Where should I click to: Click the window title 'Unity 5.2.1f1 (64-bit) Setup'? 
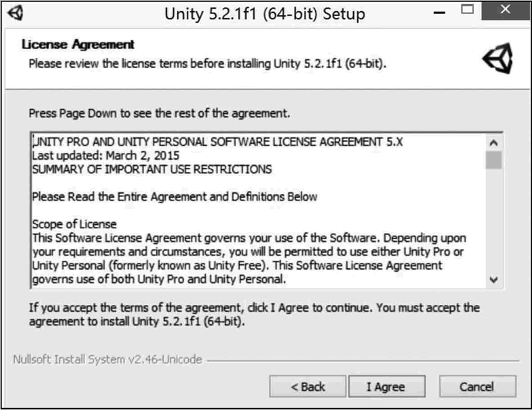coord(263,13)
